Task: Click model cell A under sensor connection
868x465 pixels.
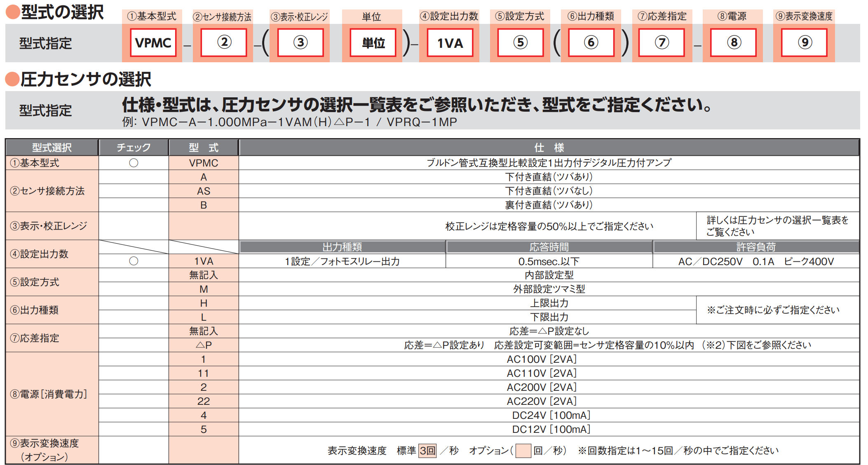Action: pos(204,177)
